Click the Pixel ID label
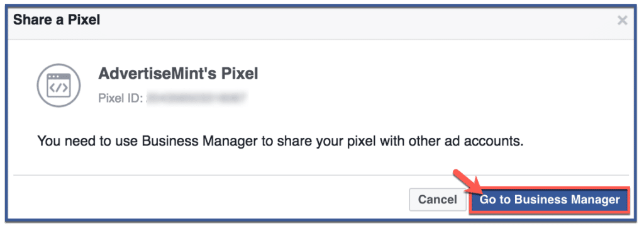 point(120,98)
